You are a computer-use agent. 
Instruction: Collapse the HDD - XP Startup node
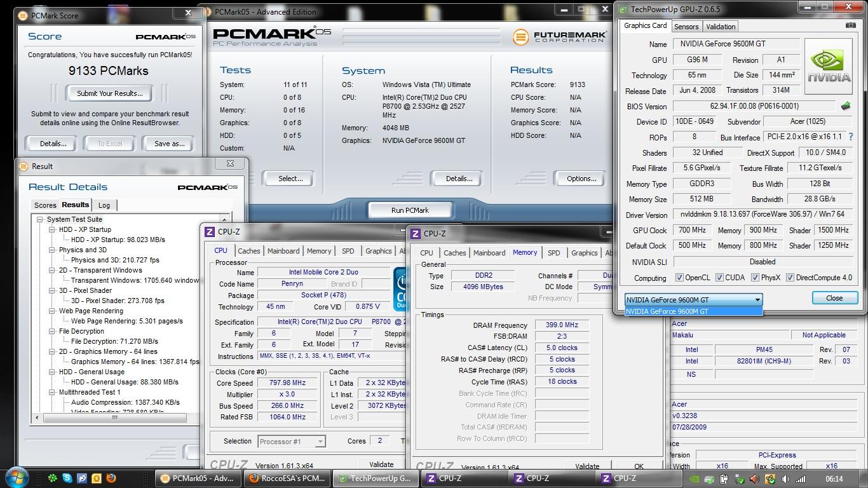click(x=52, y=229)
